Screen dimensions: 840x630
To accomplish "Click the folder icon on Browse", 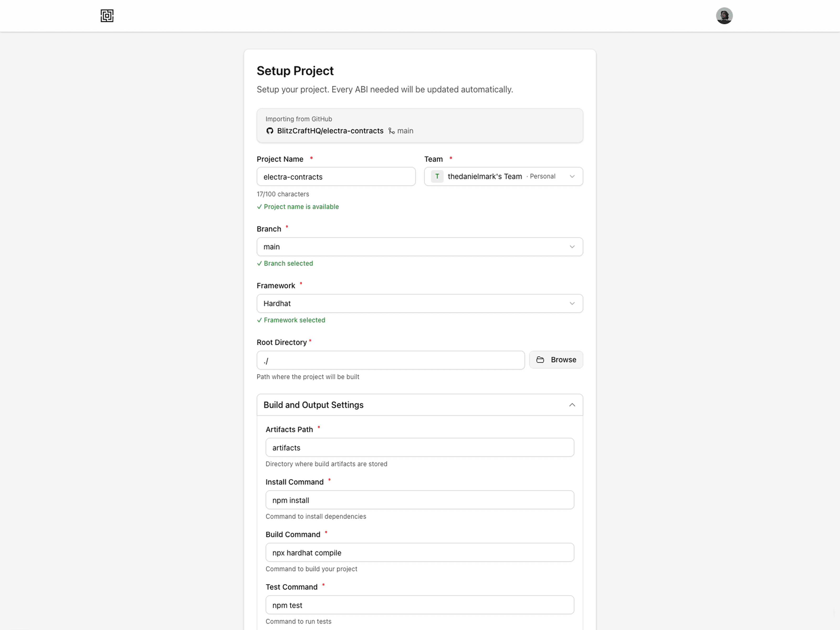I will (540, 360).
